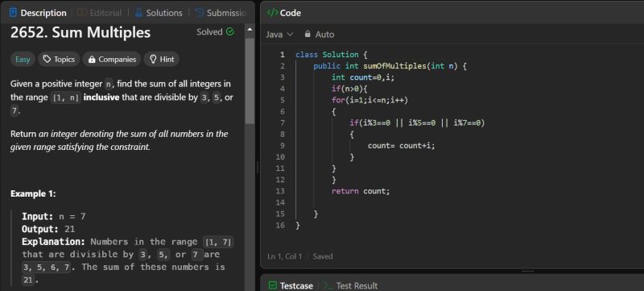The width and height of the screenshot is (644, 291).
Task: Show the Hint pill button
Action: 162,59
